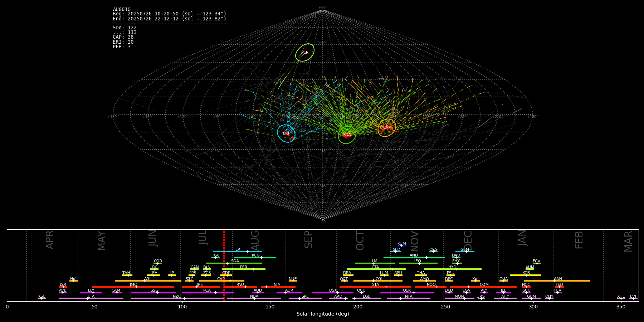
Task: Click the 'End: 20250726 22:12:12' header line
Action: 170,19
